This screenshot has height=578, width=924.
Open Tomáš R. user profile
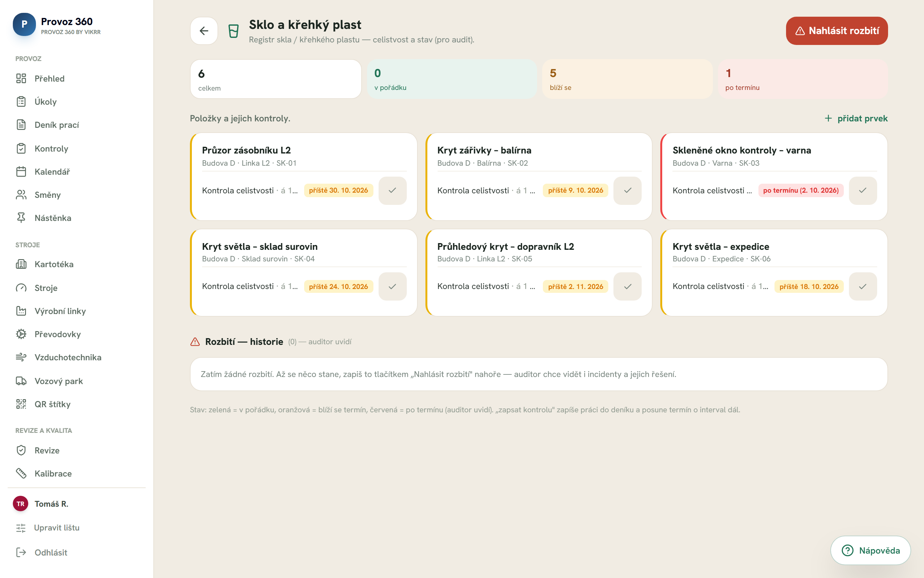(40, 504)
